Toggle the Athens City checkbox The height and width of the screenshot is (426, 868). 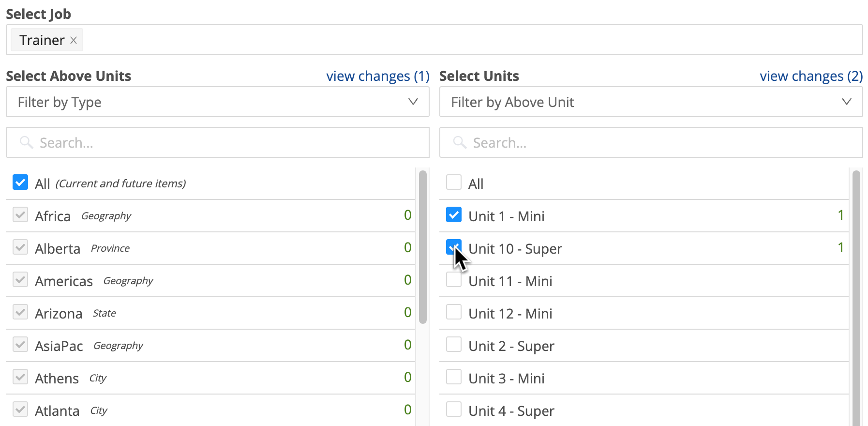point(20,377)
